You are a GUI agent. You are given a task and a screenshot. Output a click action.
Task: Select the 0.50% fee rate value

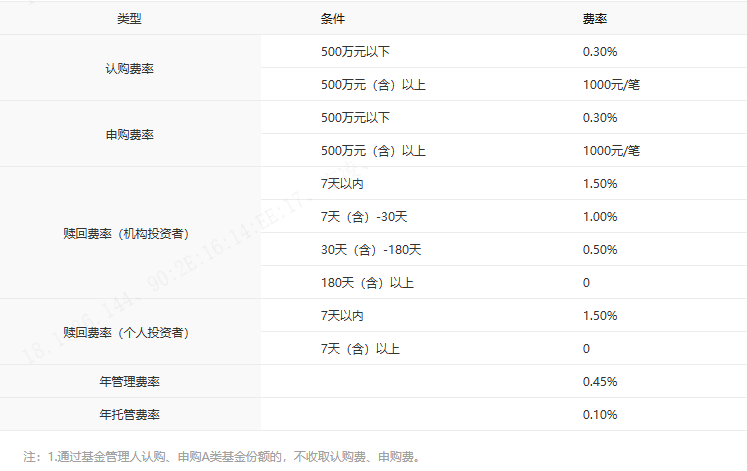click(599, 250)
